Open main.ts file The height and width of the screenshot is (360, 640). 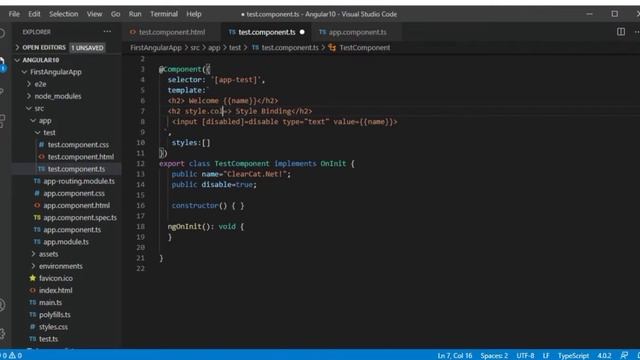pyautogui.click(x=51, y=303)
